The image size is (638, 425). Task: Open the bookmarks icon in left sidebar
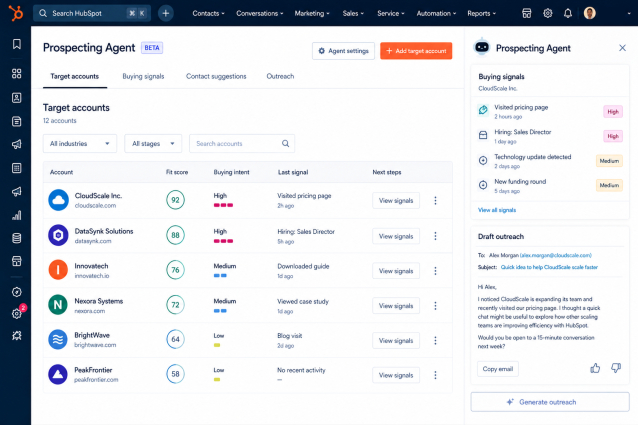(17, 44)
